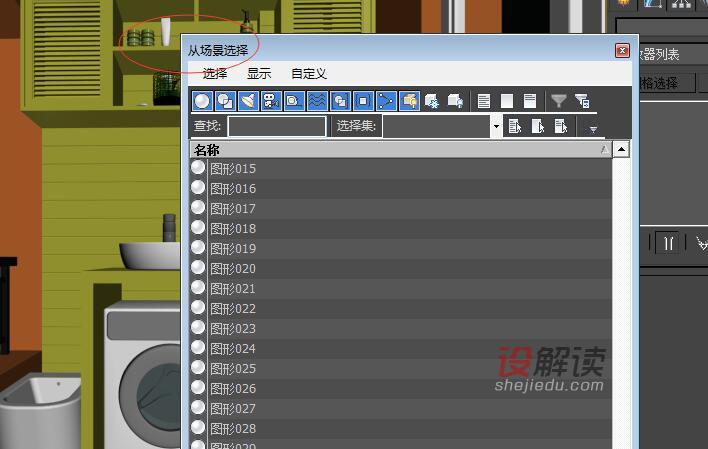Click first selection-set list cursor icon
Image resolution: width=708 pixels, height=449 pixels.
[x=515, y=126]
